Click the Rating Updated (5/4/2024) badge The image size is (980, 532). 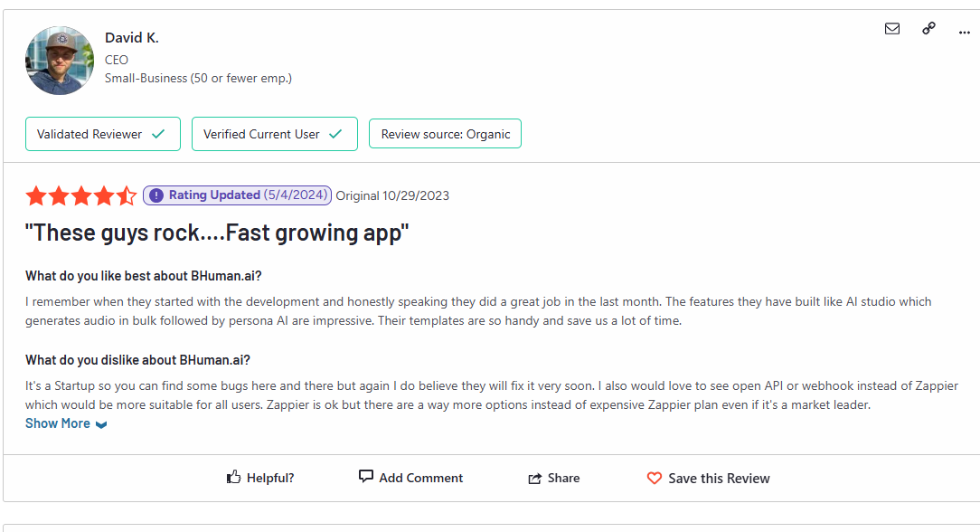click(237, 195)
